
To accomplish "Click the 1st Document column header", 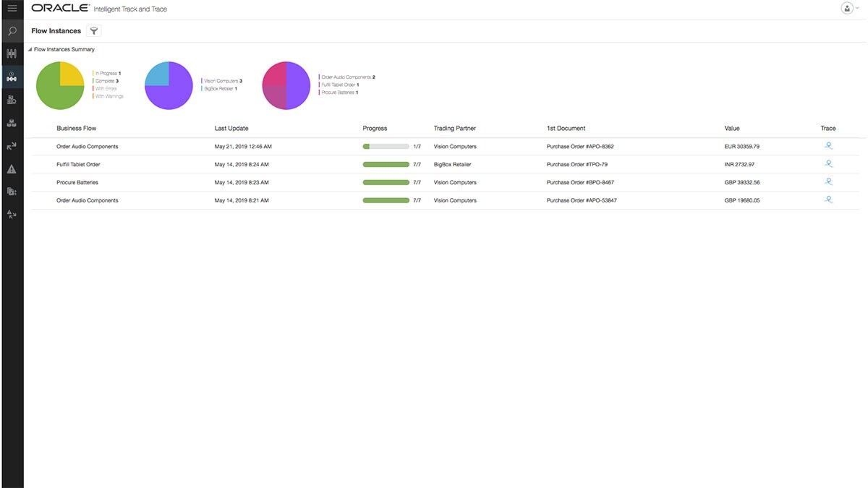I will pos(566,128).
